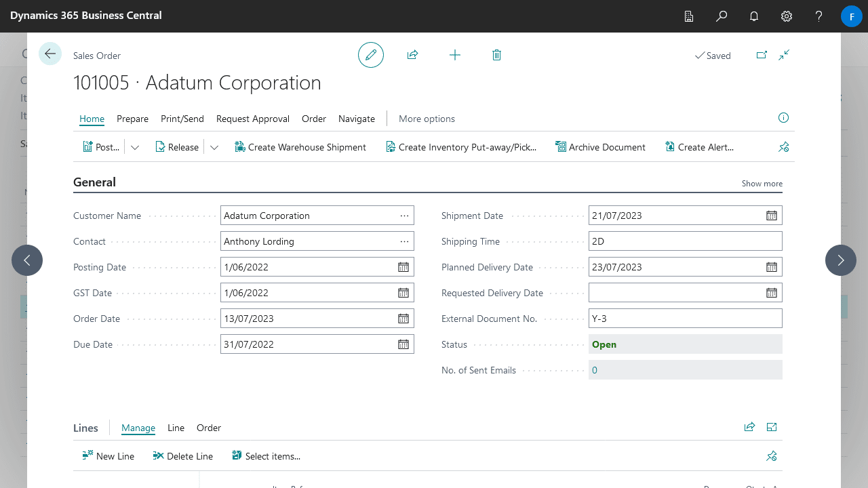The image size is (868, 488).
Task: Create a new order with plus icon
Action: pyautogui.click(x=455, y=55)
